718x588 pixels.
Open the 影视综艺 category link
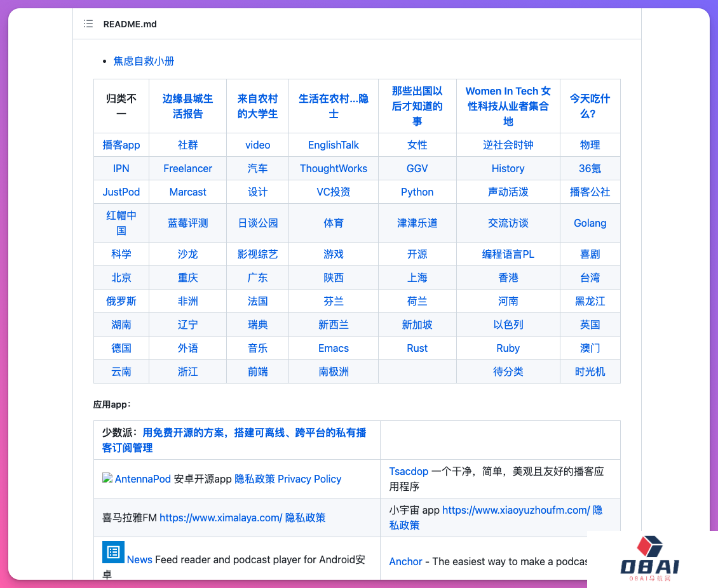[257, 254]
